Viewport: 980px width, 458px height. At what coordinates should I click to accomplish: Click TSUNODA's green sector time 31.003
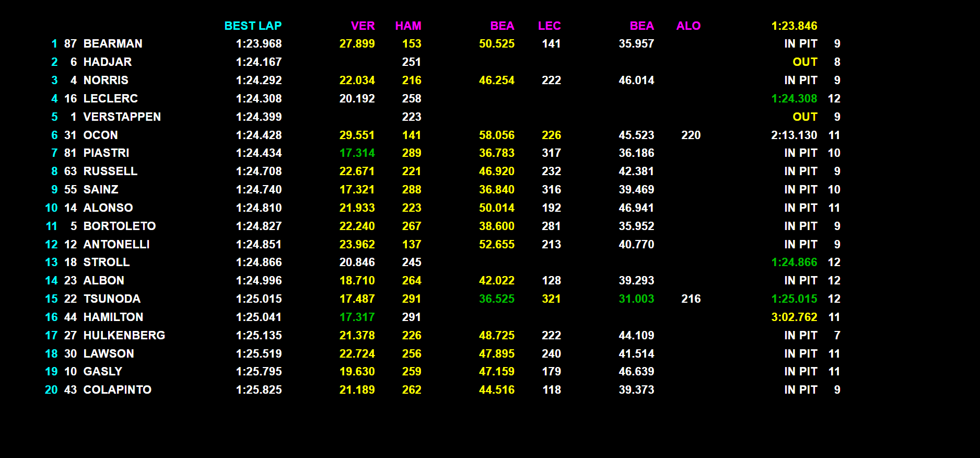coord(636,299)
